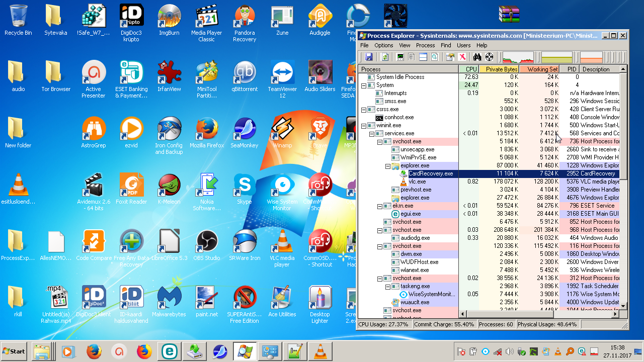The height and width of the screenshot is (362, 644).
Task: Click the Private Bytes column header
Action: tap(499, 69)
